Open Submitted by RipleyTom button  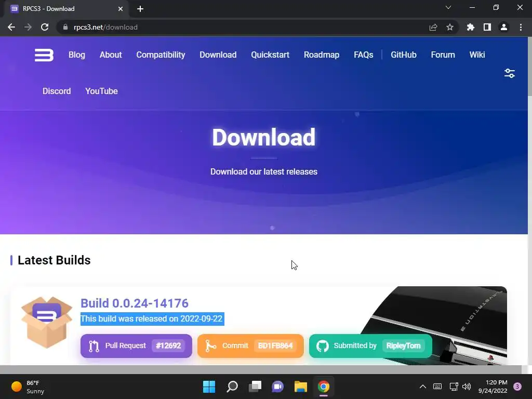click(370, 345)
